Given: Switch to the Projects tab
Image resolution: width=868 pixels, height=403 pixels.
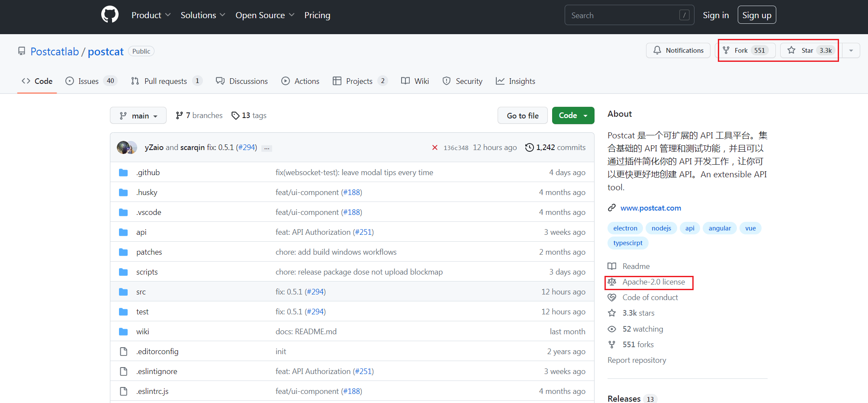Looking at the screenshot, I should pyautogui.click(x=360, y=81).
